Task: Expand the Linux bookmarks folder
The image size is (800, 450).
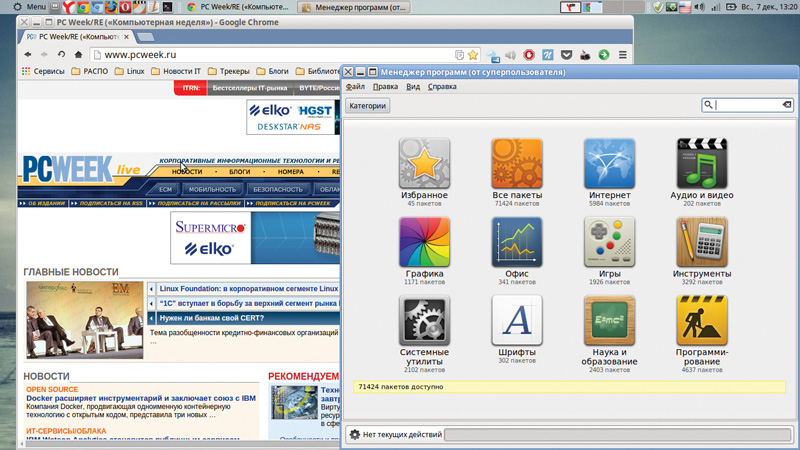Action: click(130, 71)
